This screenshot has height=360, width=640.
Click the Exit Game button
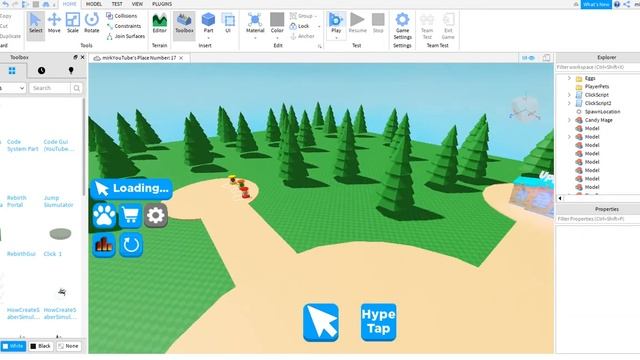click(448, 26)
